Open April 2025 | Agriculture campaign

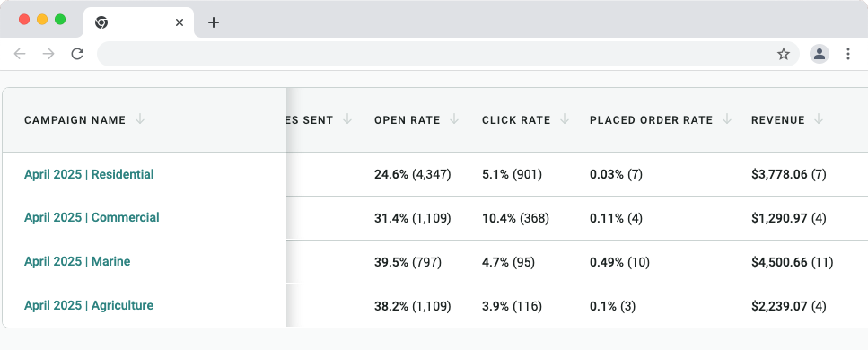pyautogui.click(x=89, y=305)
